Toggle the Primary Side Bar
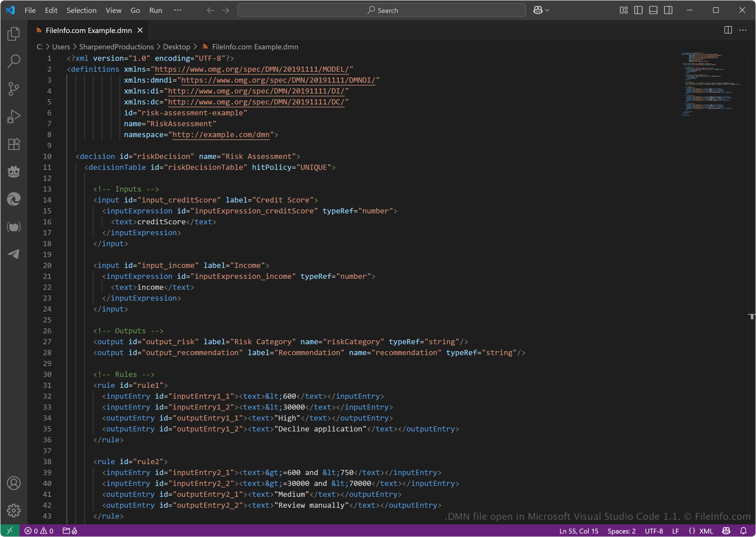756x537 pixels. click(x=638, y=10)
